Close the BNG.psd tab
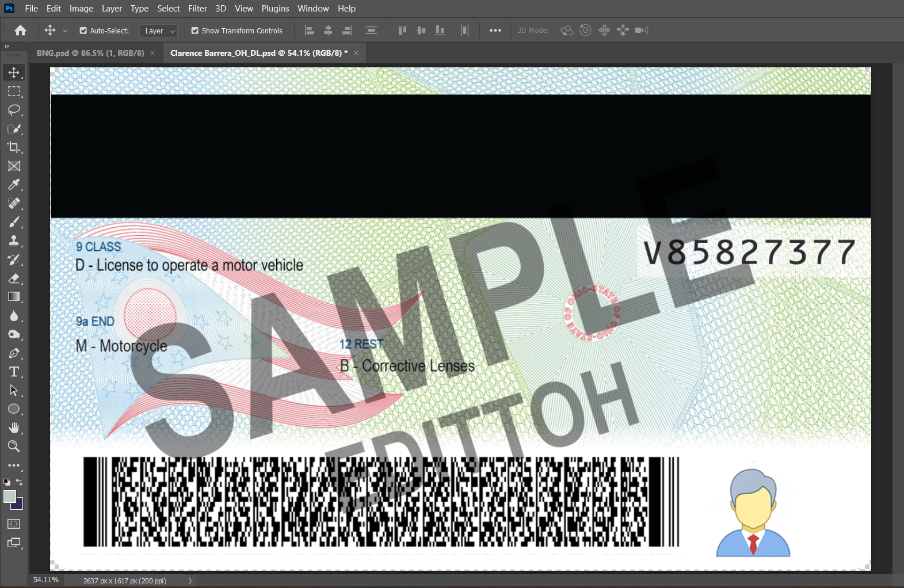Viewport: 904px width, 588px height. pos(152,53)
